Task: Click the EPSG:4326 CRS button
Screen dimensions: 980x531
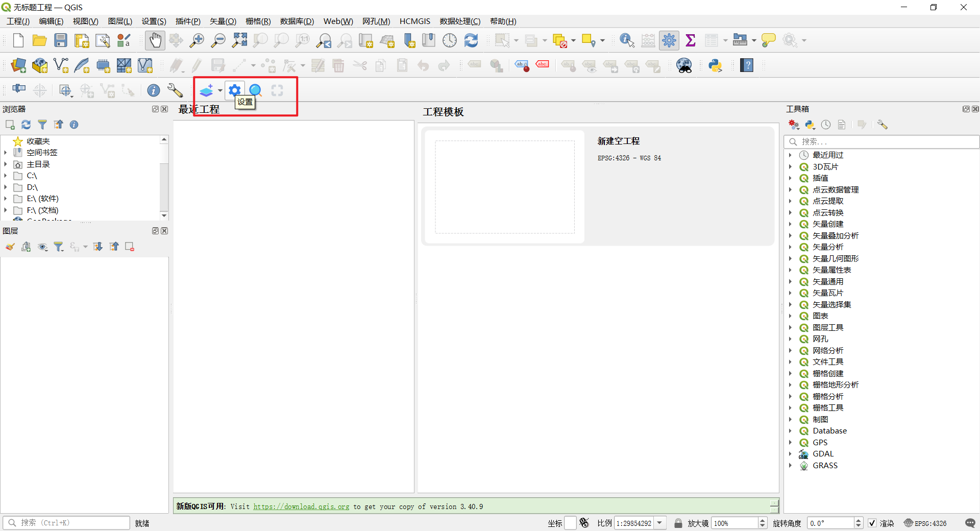Action: (925, 523)
